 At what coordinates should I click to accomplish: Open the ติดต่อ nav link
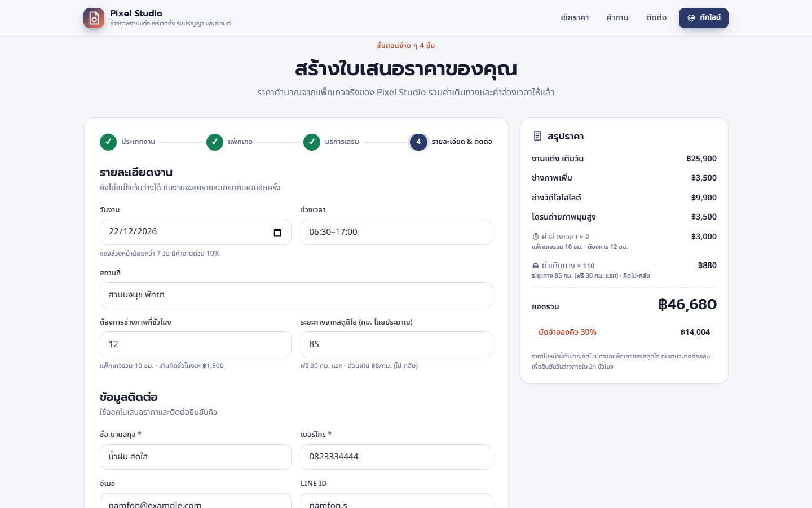pyautogui.click(x=656, y=18)
